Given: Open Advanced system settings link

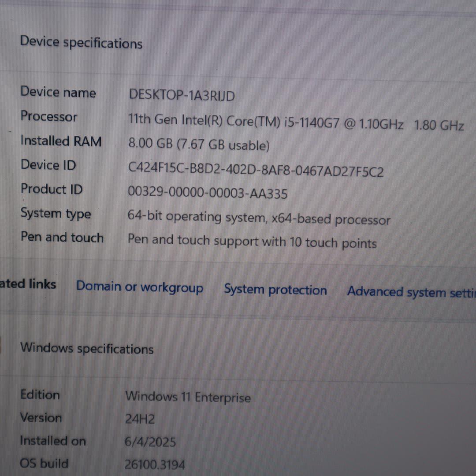Looking at the screenshot, I should coord(411,293).
